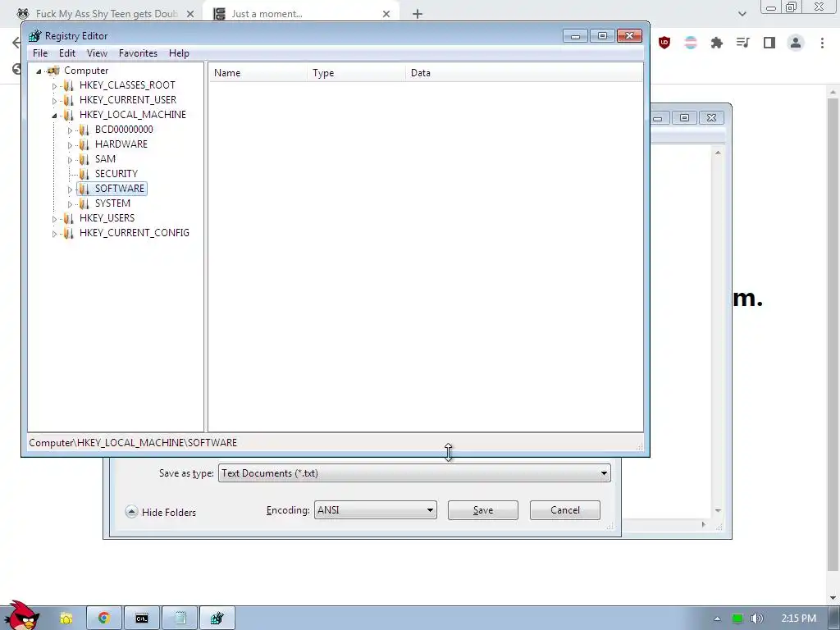Open the Edit menu in Registry Editor

pyautogui.click(x=67, y=53)
